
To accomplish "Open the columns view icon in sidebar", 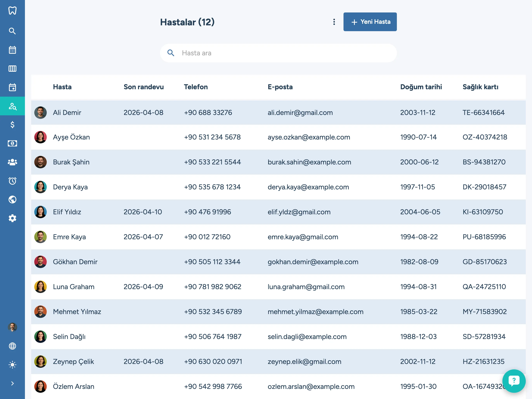I will point(12,69).
